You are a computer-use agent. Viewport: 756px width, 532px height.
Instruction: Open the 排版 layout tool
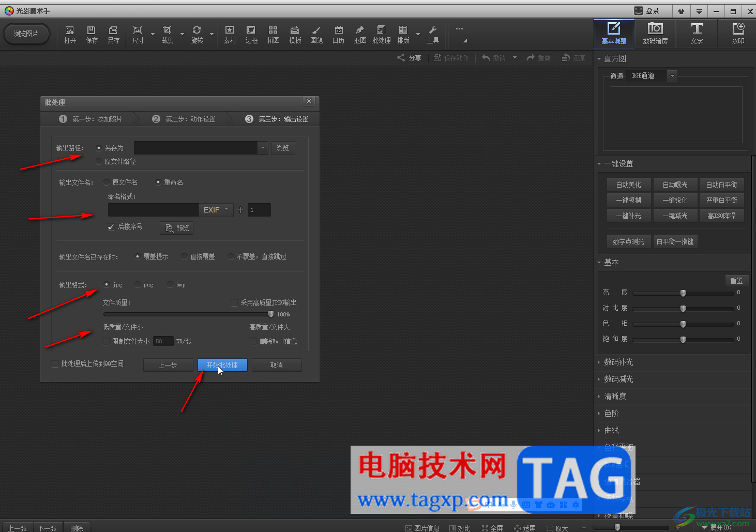(403, 35)
